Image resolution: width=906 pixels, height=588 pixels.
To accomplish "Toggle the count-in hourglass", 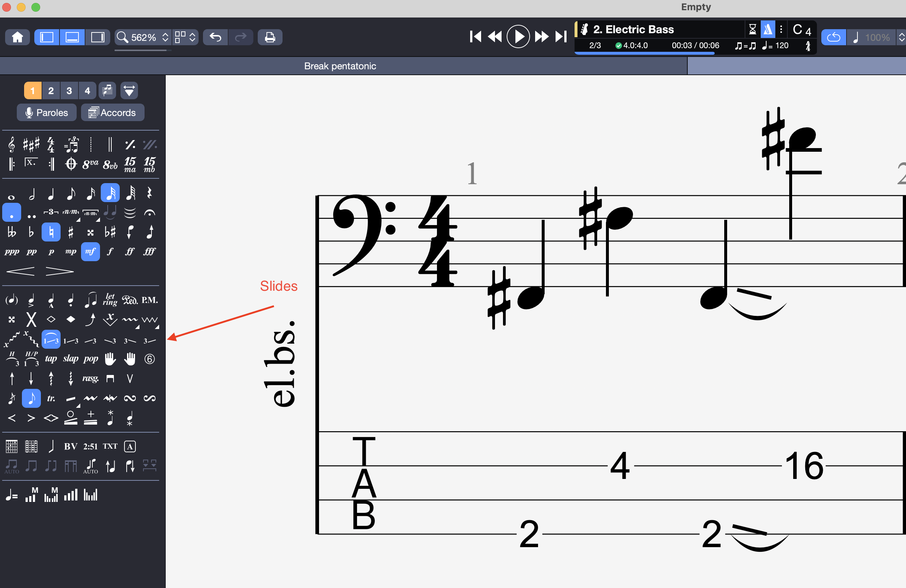I will 752,29.
